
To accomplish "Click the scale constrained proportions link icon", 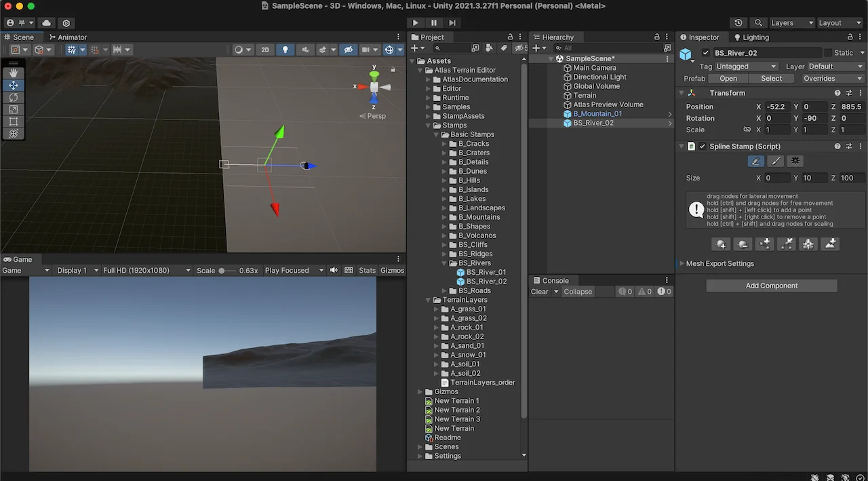I will (747, 130).
